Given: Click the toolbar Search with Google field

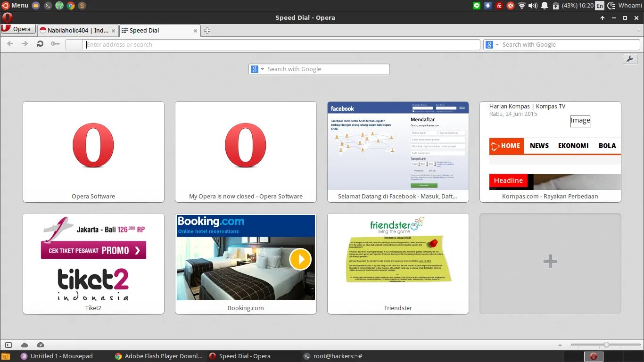Looking at the screenshot, I should (569, 44).
